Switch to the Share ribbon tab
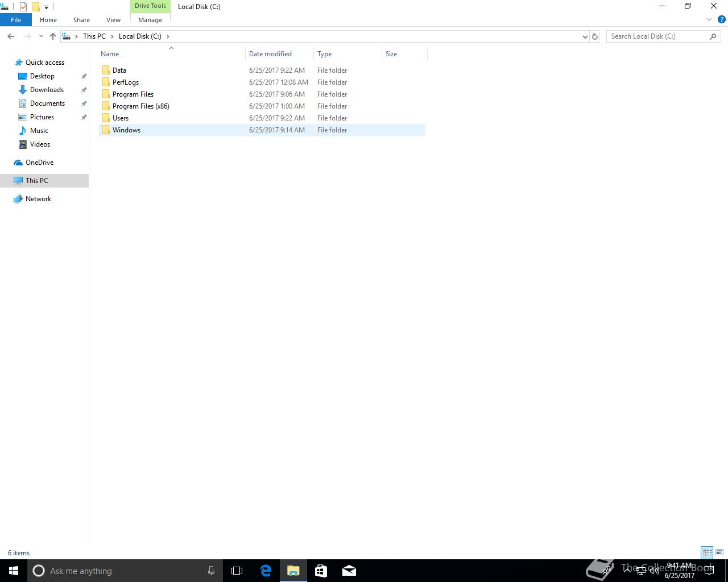The image size is (728, 582). pyautogui.click(x=81, y=20)
